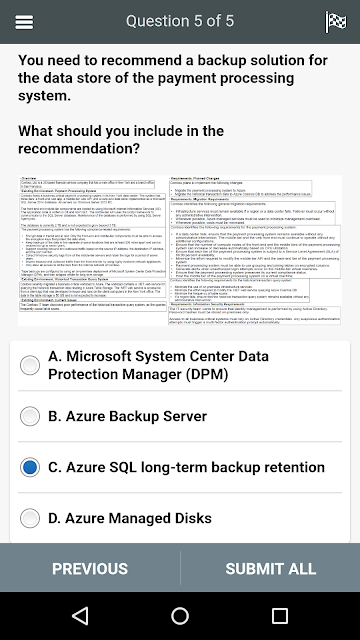360x640 pixels.
Task: Tap the Android home circle icon
Action: pos(180,616)
